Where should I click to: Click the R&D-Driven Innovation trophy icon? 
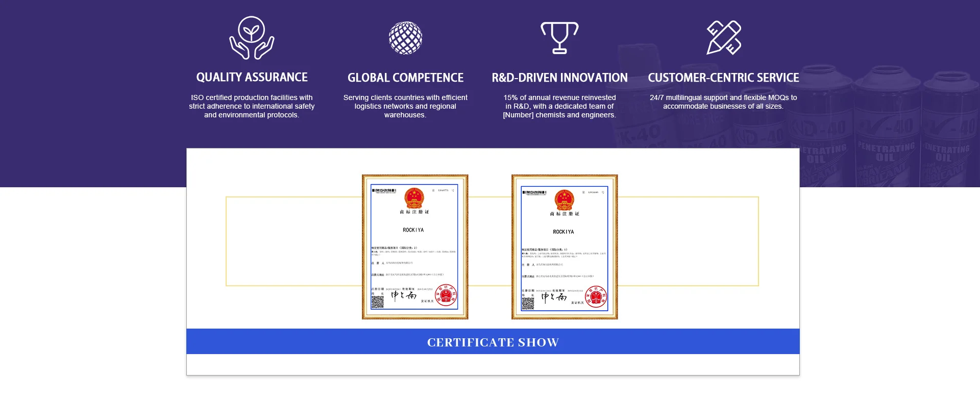(x=559, y=38)
